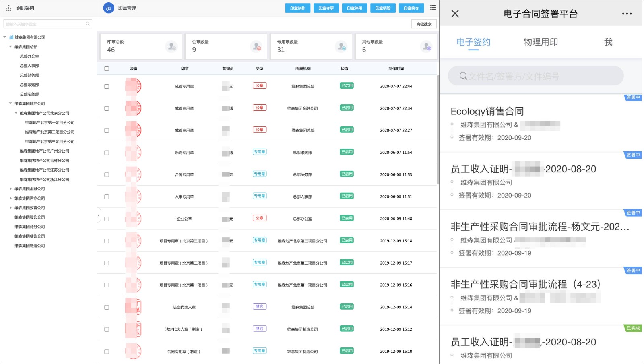Switch to the 我 tab
This screenshot has width=644, height=364.
coord(608,42)
